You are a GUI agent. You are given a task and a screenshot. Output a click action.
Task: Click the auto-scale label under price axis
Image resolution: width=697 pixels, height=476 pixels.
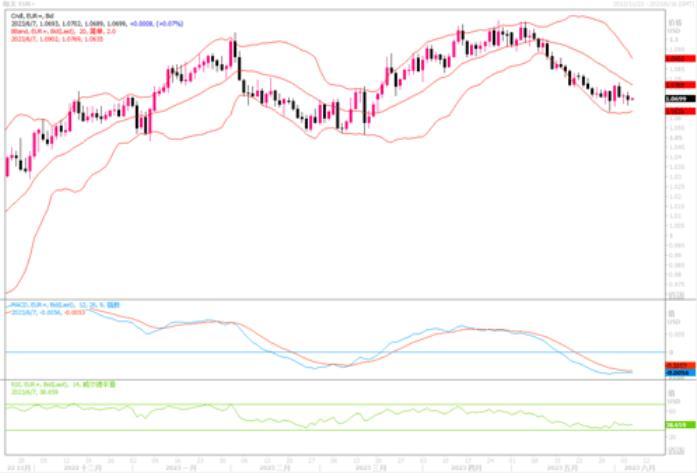[677, 295]
